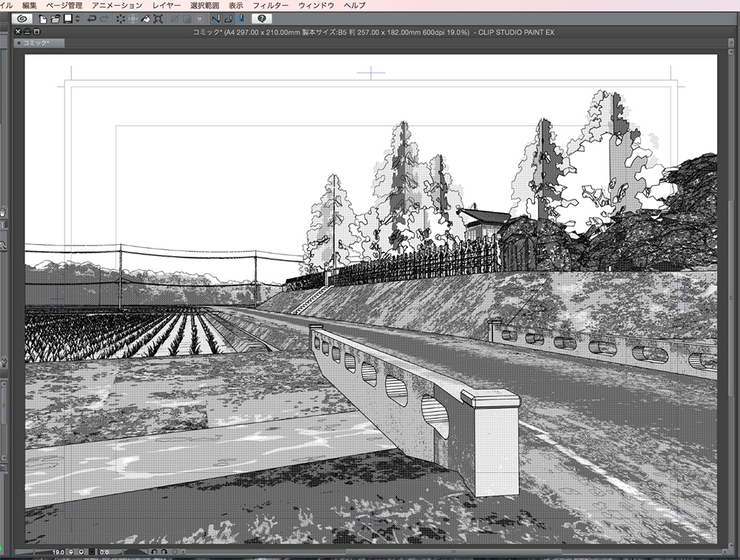Image resolution: width=740 pixels, height=560 pixels.
Task: Click the CLIP STUDIO logo icon
Action: point(22,18)
